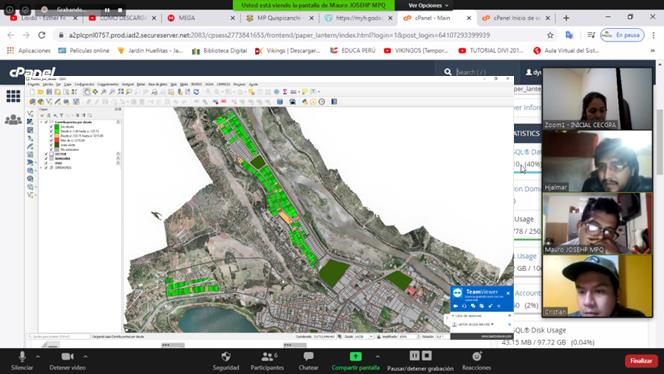Click the QGIS Open Project folder icon
664x374 pixels.
[40, 92]
